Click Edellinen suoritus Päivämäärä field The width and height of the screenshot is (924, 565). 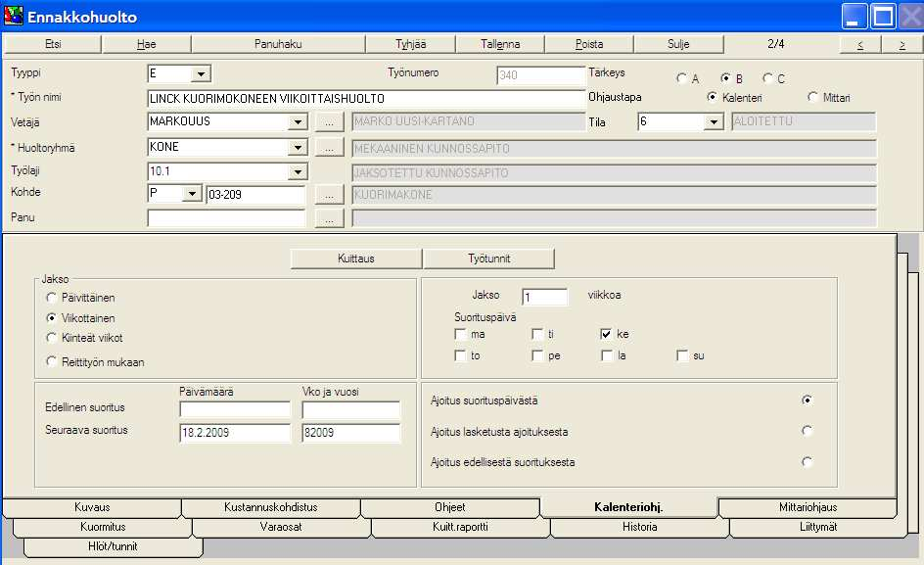tap(235, 408)
